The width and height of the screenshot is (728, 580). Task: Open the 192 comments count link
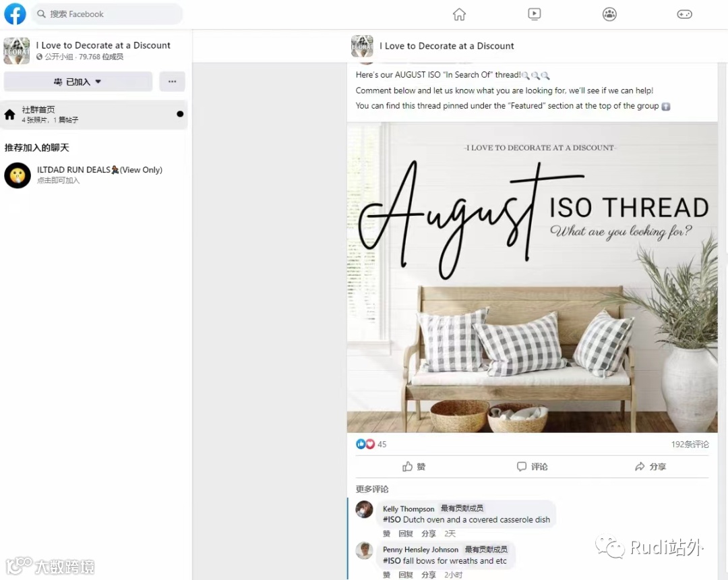(690, 444)
